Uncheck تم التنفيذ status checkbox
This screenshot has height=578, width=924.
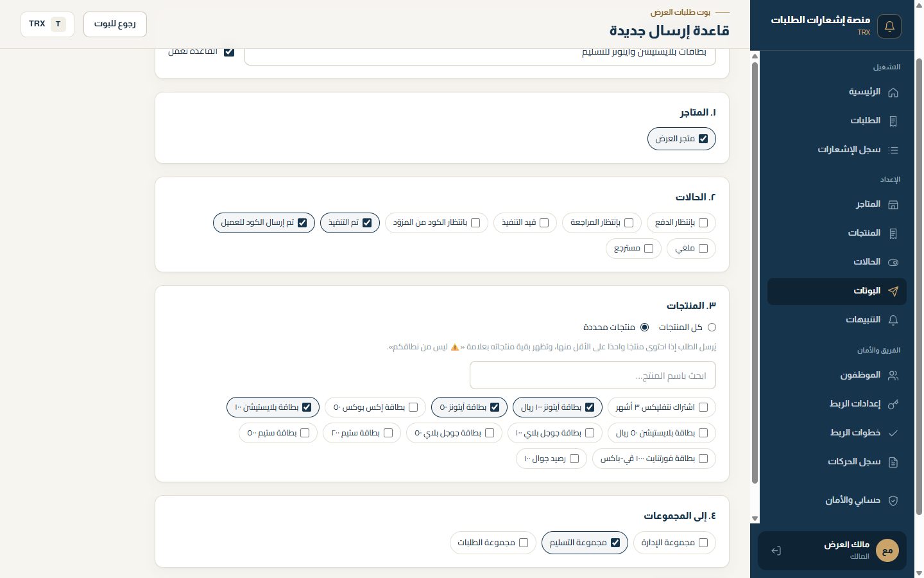click(367, 223)
